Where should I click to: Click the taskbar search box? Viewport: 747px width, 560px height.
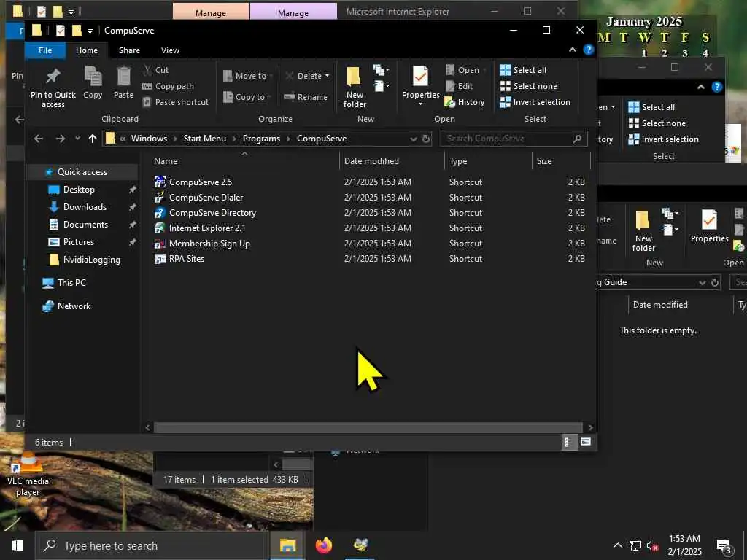[152, 545]
